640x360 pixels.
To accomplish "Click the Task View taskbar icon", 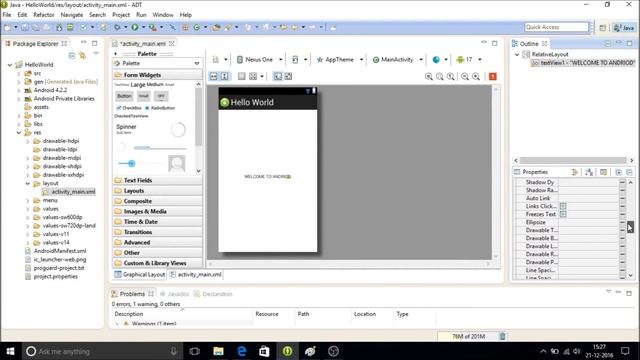I will click(x=195, y=351).
